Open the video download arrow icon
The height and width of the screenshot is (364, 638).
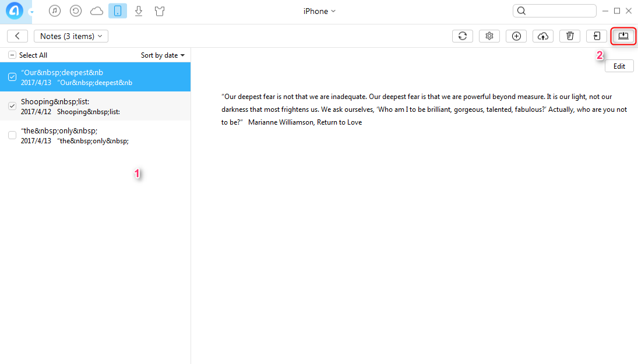pyautogui.click(x=139, y=11)
